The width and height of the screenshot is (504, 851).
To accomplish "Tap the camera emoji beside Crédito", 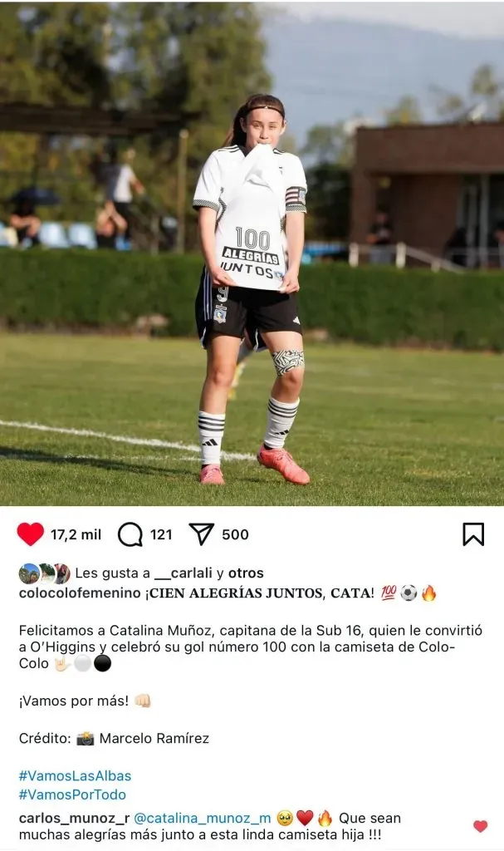I will 86,739.
